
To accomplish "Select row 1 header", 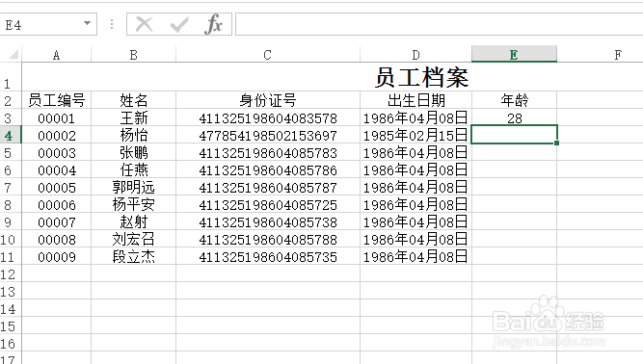I will [x=11, y=77].
